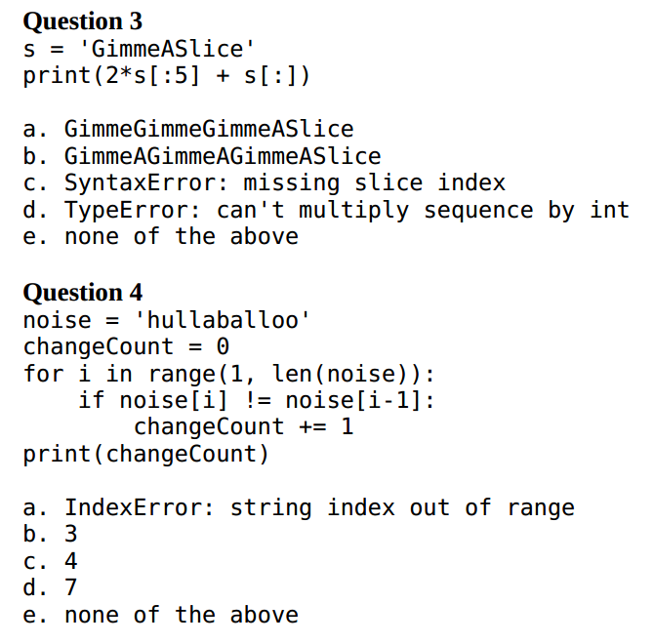The image size is (654, 644).
Task: Click the changeCount = 0 line
Action: click(126, 347)
